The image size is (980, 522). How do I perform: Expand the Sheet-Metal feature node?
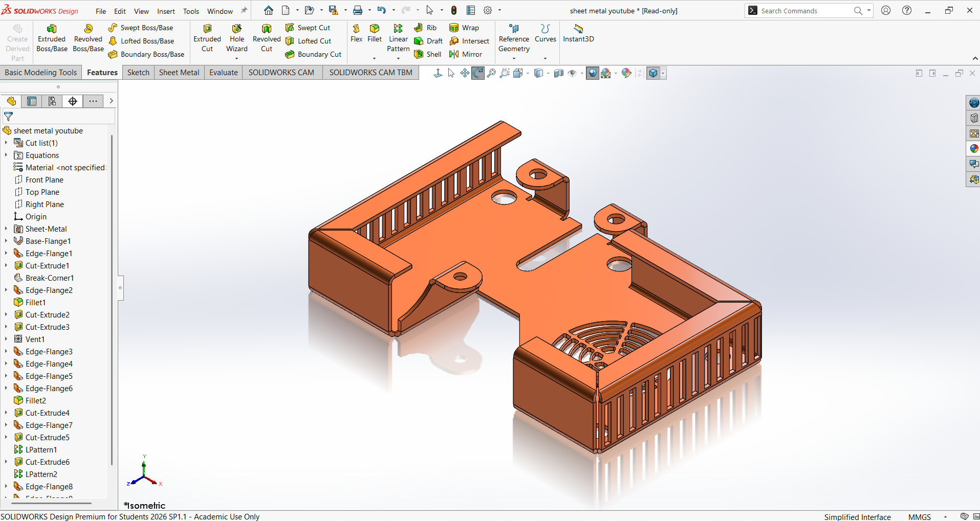[6, 229]
